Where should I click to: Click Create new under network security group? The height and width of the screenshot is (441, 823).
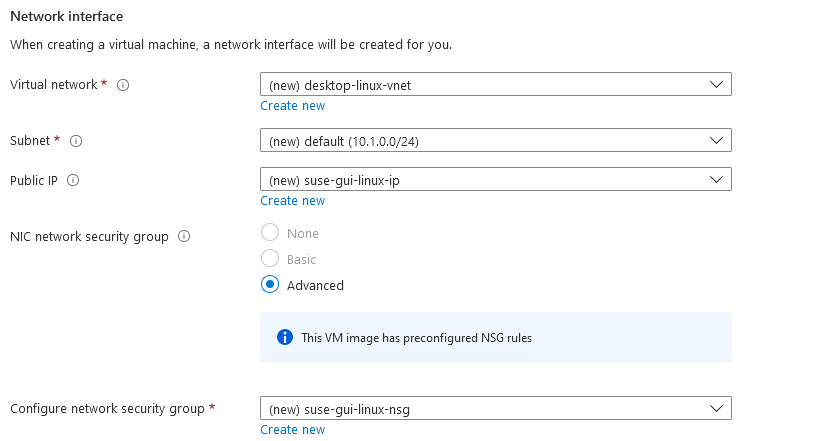click(292, 429)
